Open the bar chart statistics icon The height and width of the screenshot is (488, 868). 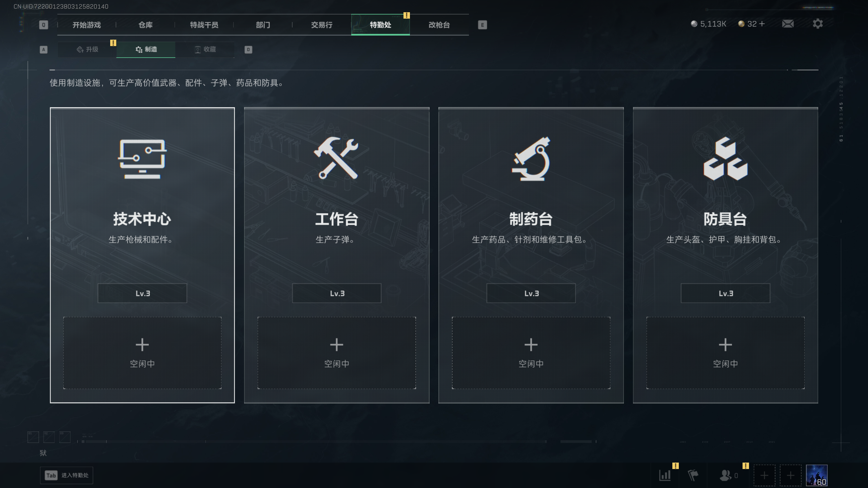pyautogui.click(x=665, y=475)
